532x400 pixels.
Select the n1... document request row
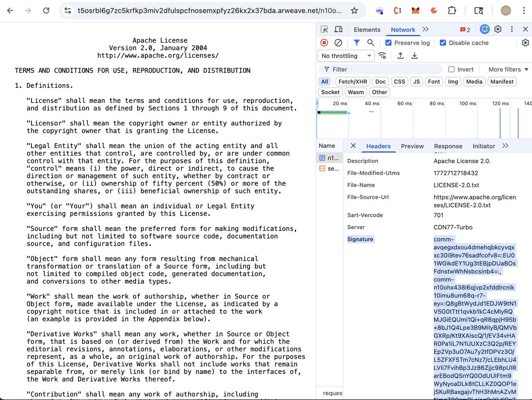(x=329, y=157)
